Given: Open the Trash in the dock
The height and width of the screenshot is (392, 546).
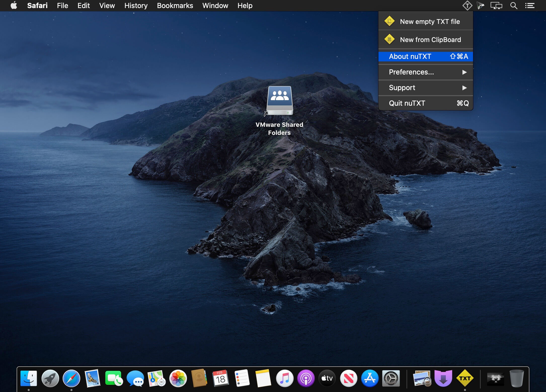Looking at the screenshot, I should tap(516, 378).
